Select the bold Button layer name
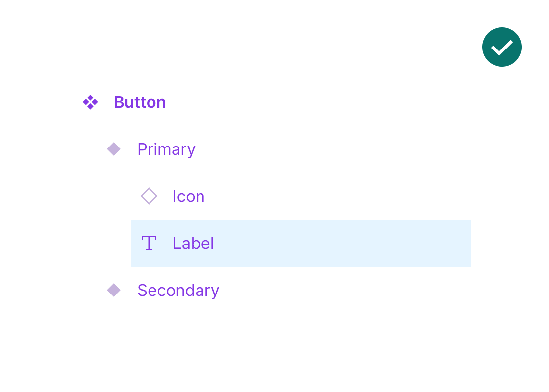The height and width of the screenshot is (392, 549). tap(140, 102)
